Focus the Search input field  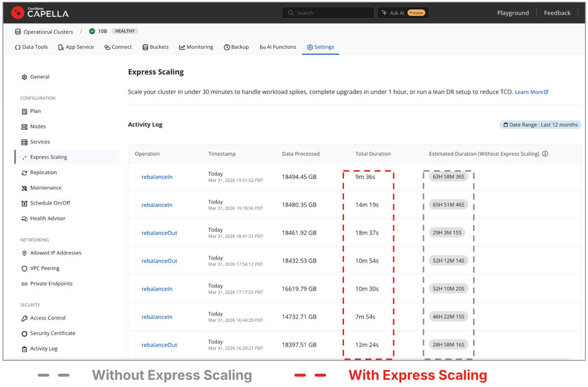point(328,13)
